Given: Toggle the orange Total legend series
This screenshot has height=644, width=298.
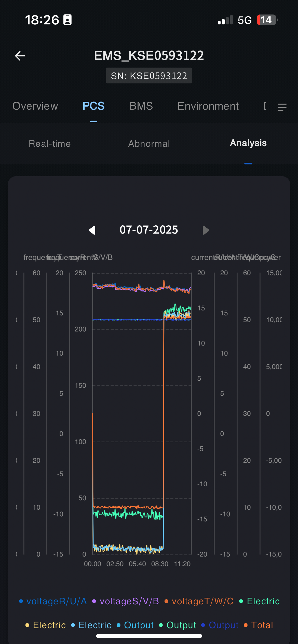Looking at the screenshot, I should coord(258,625).
